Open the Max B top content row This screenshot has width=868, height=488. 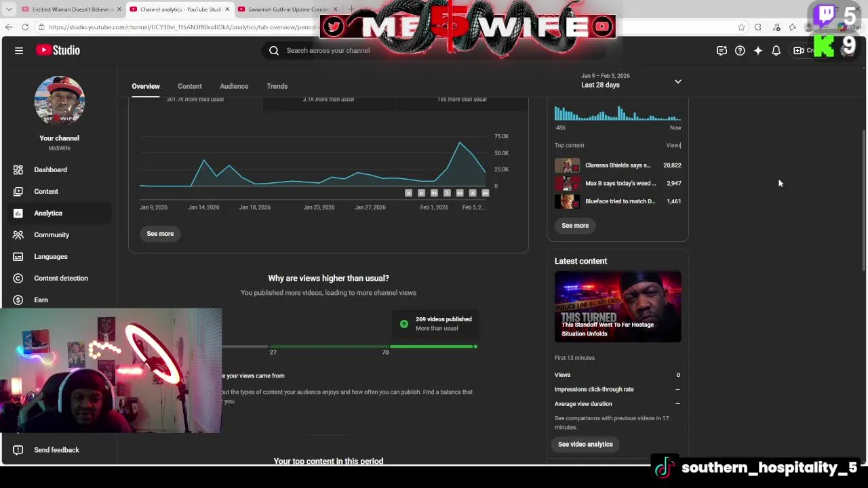[x=618, y=183]
